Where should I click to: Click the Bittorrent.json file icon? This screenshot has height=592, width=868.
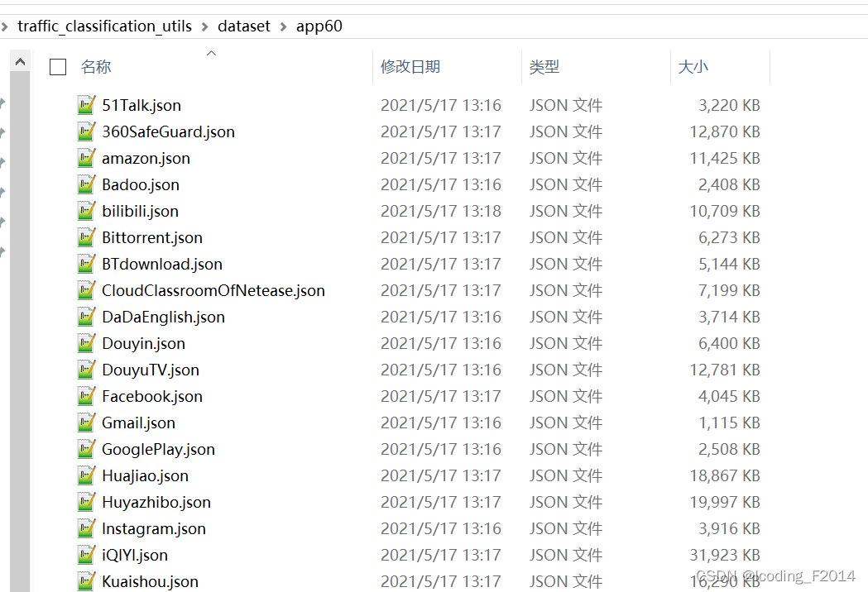pyautogui.click(x=86, y=237)
